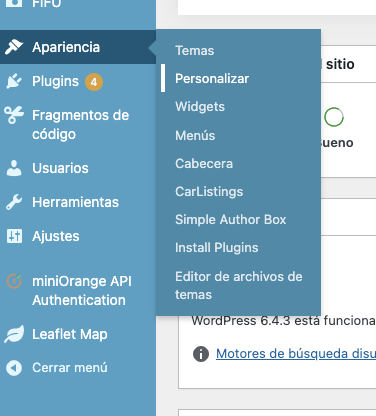This screenshot has height=416, width=376.
Task: Click the Herramientas wrench icon
Action: 14,202
